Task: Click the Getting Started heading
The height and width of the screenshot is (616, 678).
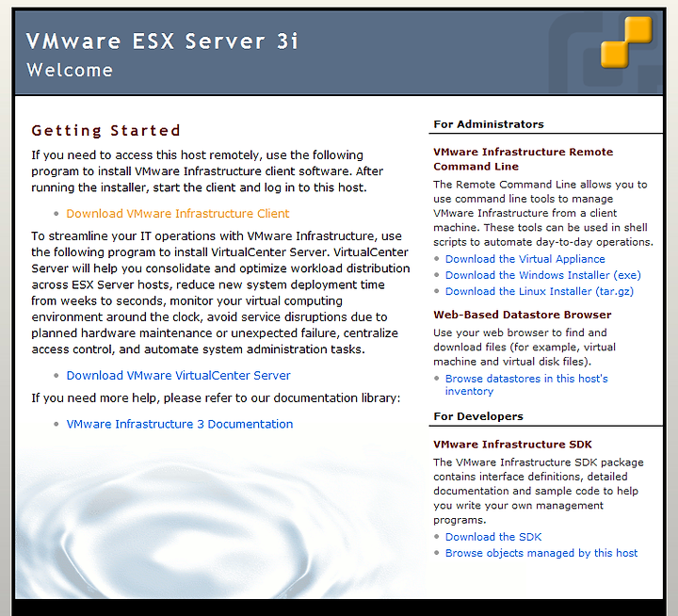Action: click(x=105, y=131)
